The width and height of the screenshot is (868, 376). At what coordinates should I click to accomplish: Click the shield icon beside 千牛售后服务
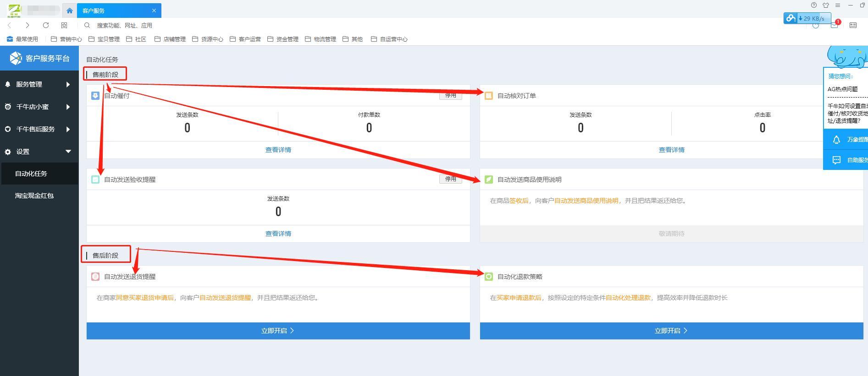8,129
